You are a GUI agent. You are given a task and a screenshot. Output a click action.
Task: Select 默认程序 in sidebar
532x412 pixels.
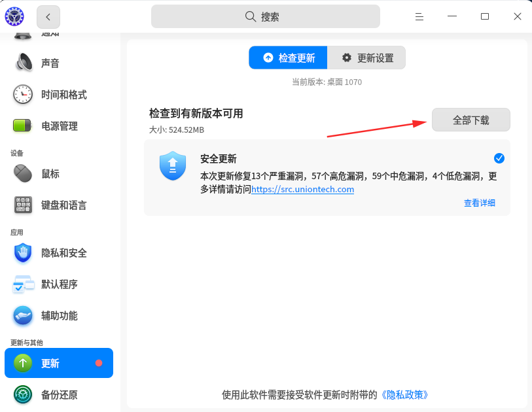[x=59, y=284]
